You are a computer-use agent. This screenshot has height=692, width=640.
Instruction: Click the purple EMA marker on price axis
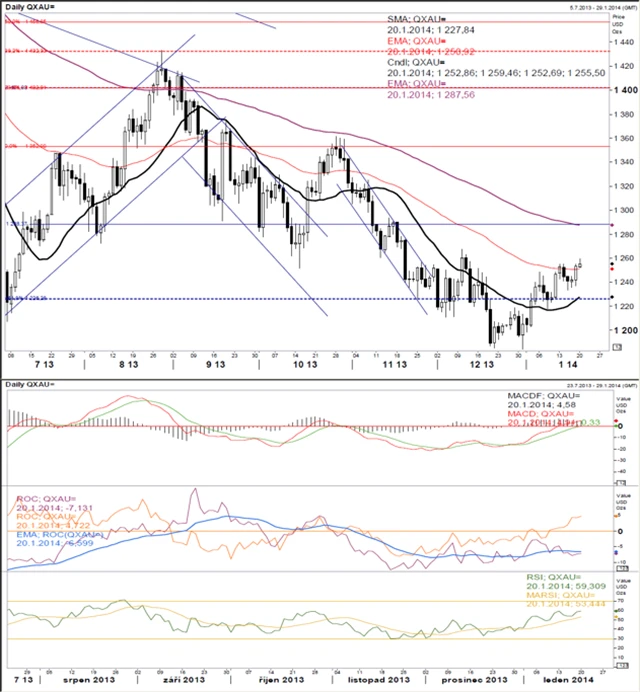tap(612, 225)
